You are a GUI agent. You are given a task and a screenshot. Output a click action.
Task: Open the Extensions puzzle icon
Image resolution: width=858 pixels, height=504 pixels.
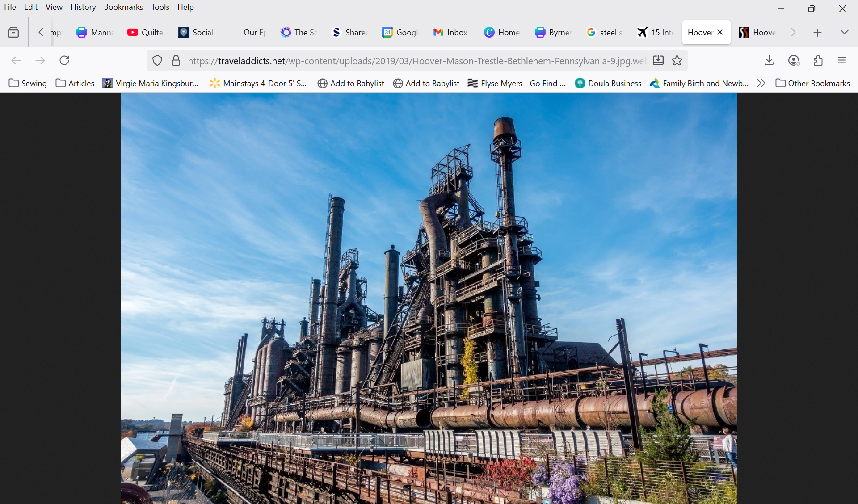click(x=818, y=60)
